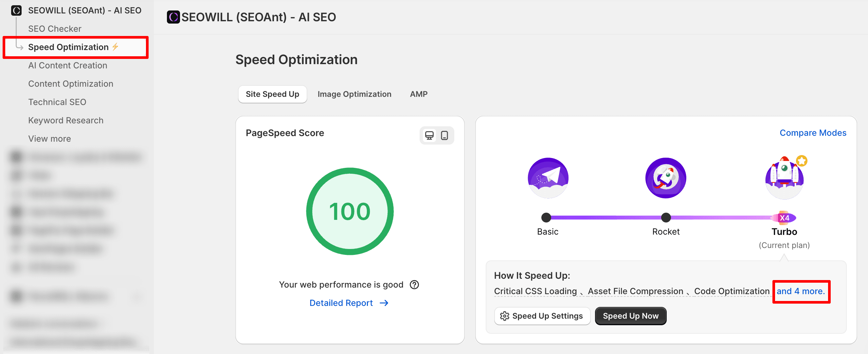Select the Basic point on the slider

coord(546,218)
